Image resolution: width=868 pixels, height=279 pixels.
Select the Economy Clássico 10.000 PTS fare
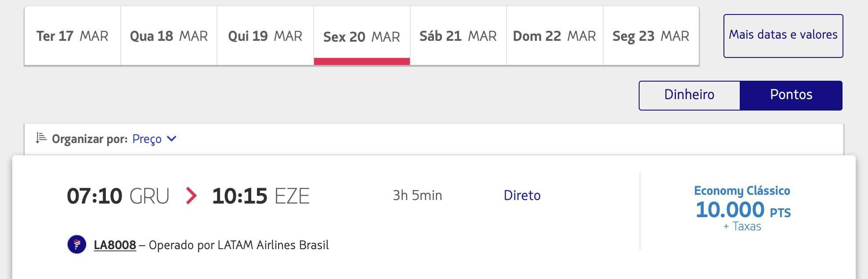[x=742, y=209]
